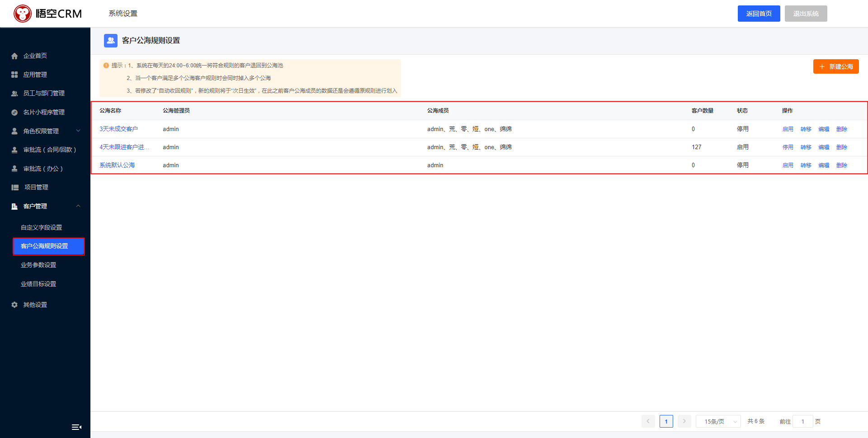Collapse 客户管理 submenu chevron
This screenshot has width=868, height=438.
click(78, 206)
